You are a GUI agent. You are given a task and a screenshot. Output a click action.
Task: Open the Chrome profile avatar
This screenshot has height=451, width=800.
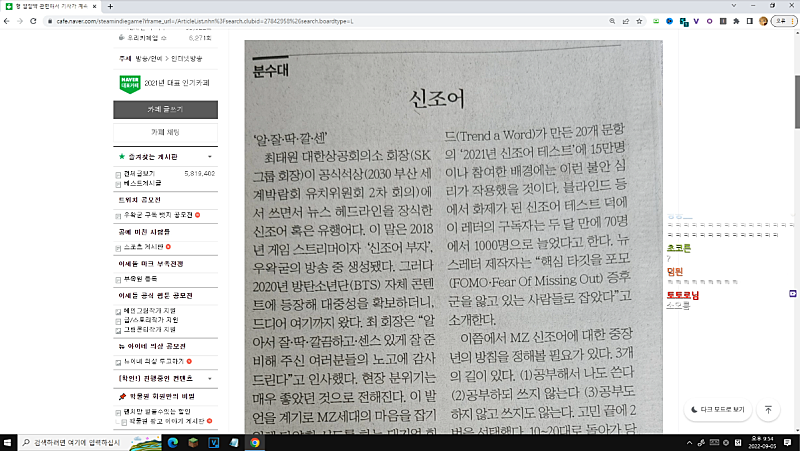(x=763, y=21)
